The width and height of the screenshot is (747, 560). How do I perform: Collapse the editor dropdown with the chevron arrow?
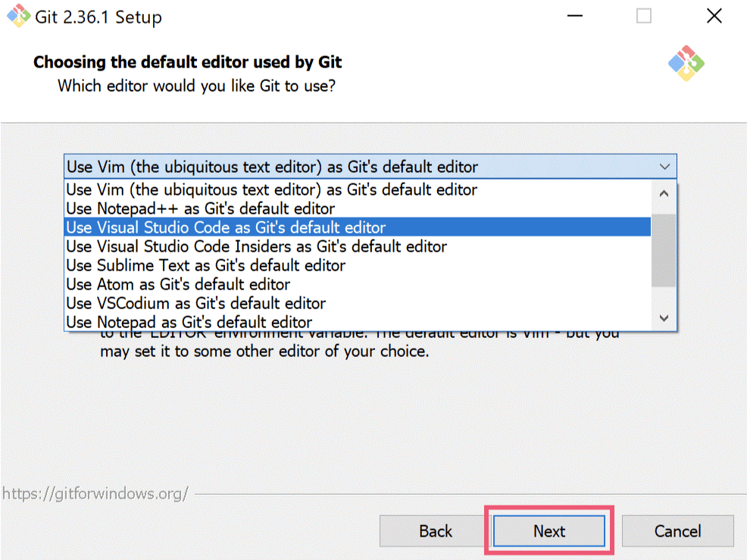(x=664, y=167)
